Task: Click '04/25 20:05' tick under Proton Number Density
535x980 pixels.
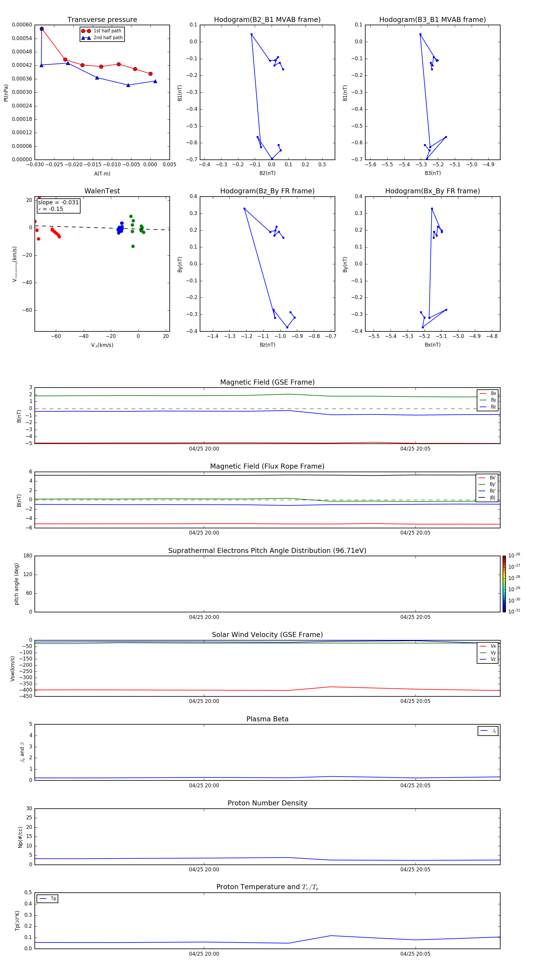Action: pos(416,870)
